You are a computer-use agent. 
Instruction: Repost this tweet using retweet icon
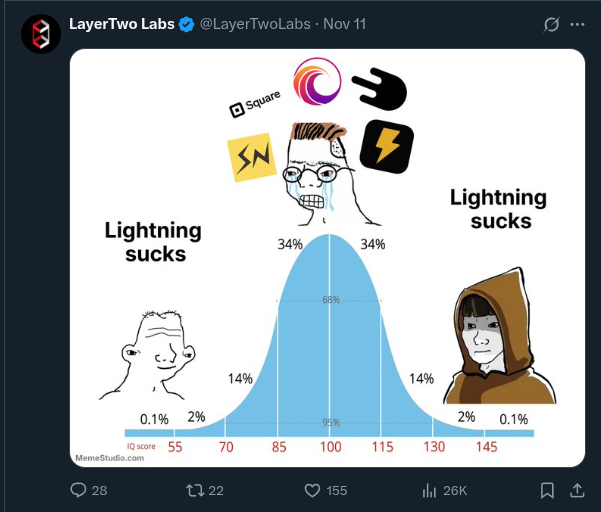[195, 490]
